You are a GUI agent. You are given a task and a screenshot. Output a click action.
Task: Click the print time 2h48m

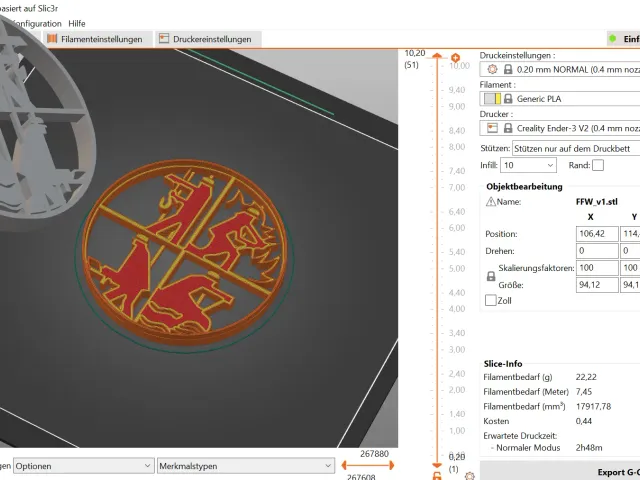click(x=589, y=448)
